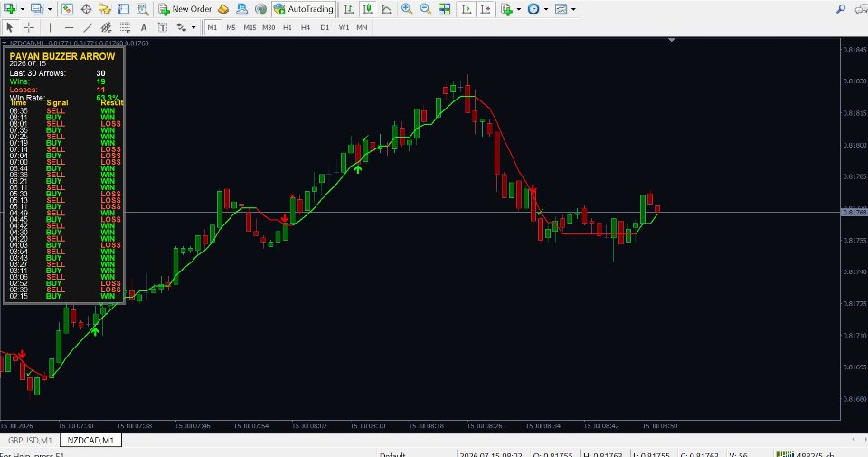Select the text label tool
This screenshot has width=868, height=457.
163,27
